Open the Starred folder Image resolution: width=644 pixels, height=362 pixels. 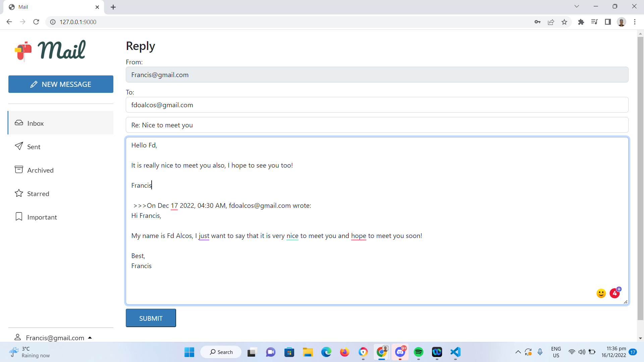point(38,194)
